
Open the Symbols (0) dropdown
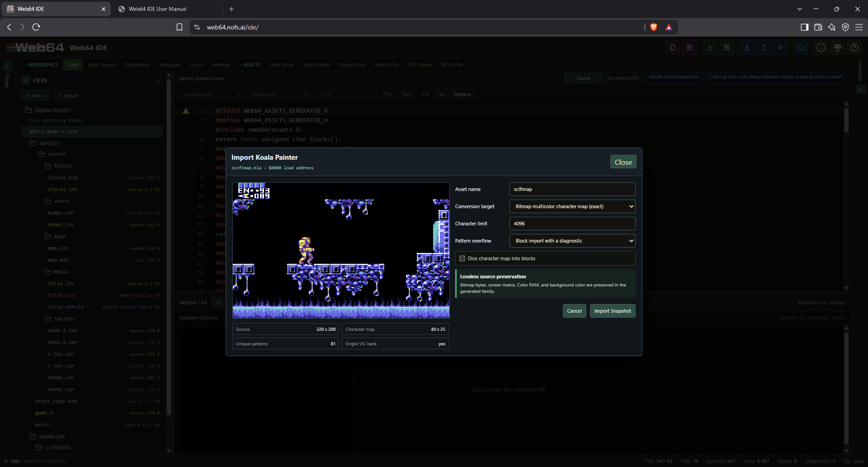click(279, 94)
